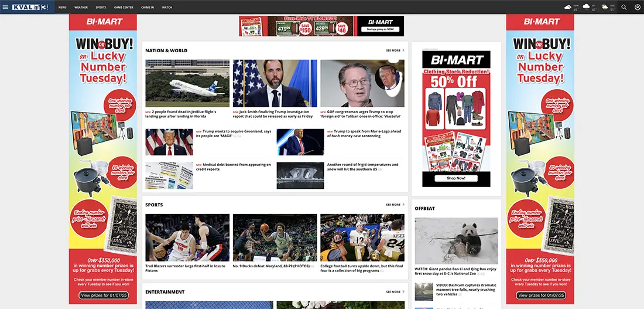Open the Entertainment section heading
Viewport: 644px width, 309px height.
point(165,292)
